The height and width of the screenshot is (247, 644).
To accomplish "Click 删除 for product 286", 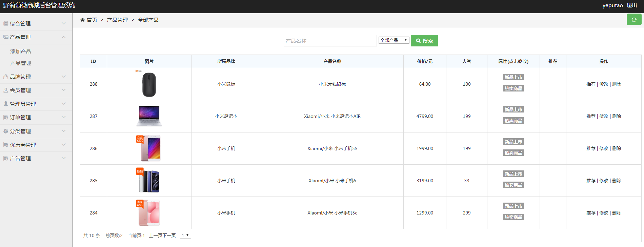I will coord(617,148).
